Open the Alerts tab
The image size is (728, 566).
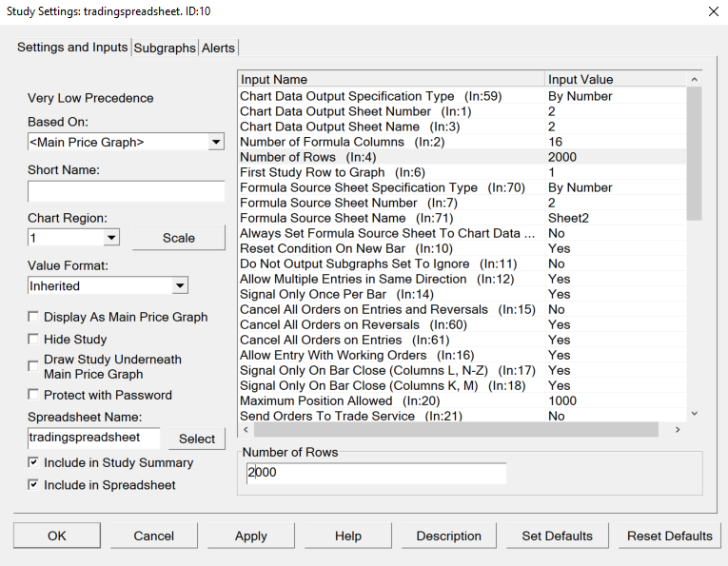pyautogui.click(x=218, y=48)
